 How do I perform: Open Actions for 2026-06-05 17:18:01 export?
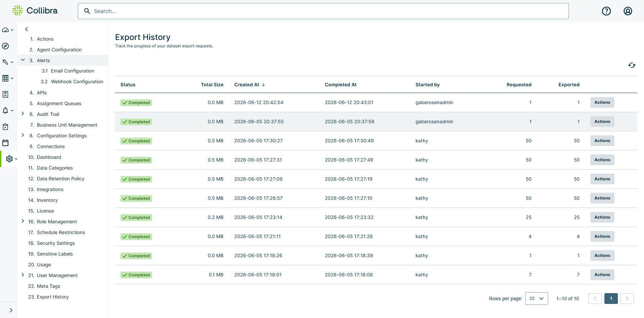tap(602, 275)
